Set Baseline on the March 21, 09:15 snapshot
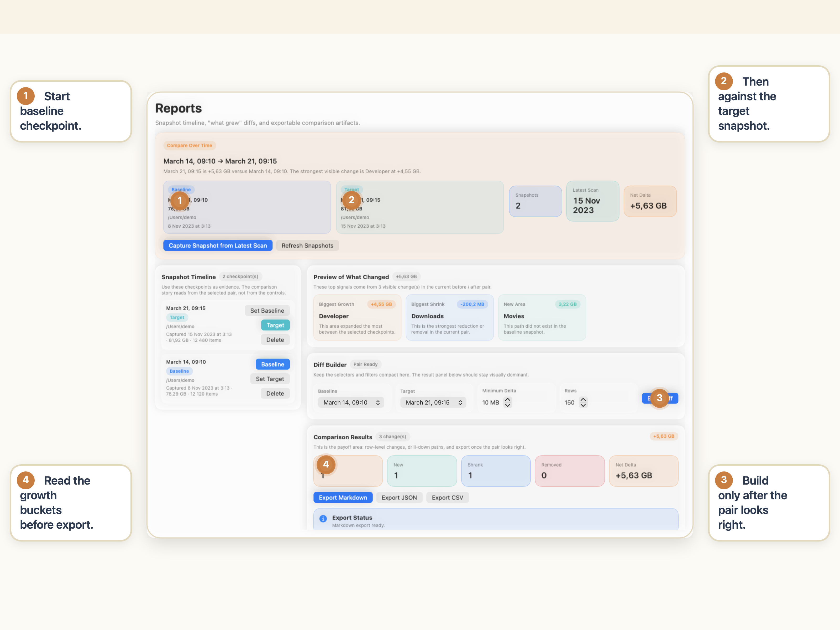The image size is (840, 630). 267,310
